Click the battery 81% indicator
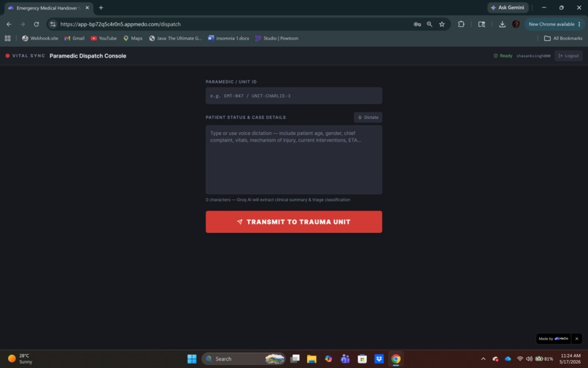 tap(544, 359)
